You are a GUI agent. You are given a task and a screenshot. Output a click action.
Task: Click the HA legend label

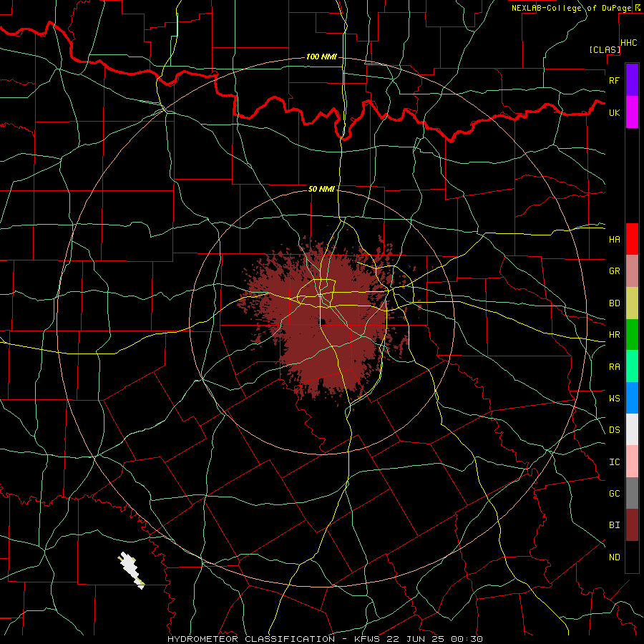(614, 240)
